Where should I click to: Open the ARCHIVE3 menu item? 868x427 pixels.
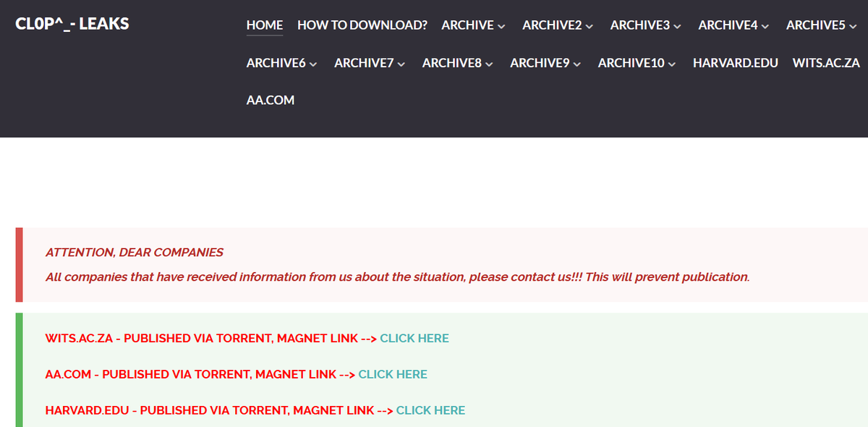640,25
